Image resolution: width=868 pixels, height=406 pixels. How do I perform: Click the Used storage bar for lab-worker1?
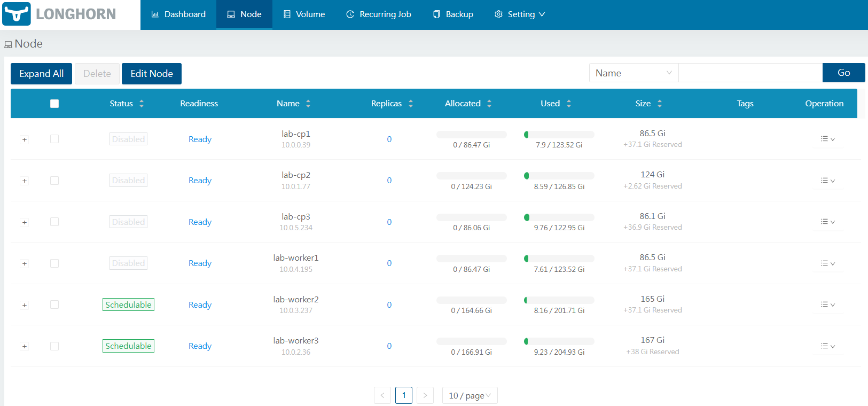pyautogui.click(x=559, y=259)
